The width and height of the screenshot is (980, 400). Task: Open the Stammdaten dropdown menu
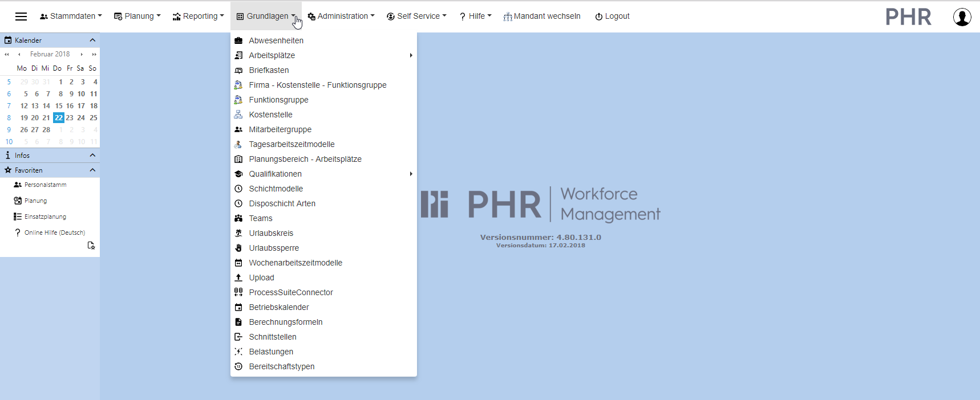[x=71, y=17]
